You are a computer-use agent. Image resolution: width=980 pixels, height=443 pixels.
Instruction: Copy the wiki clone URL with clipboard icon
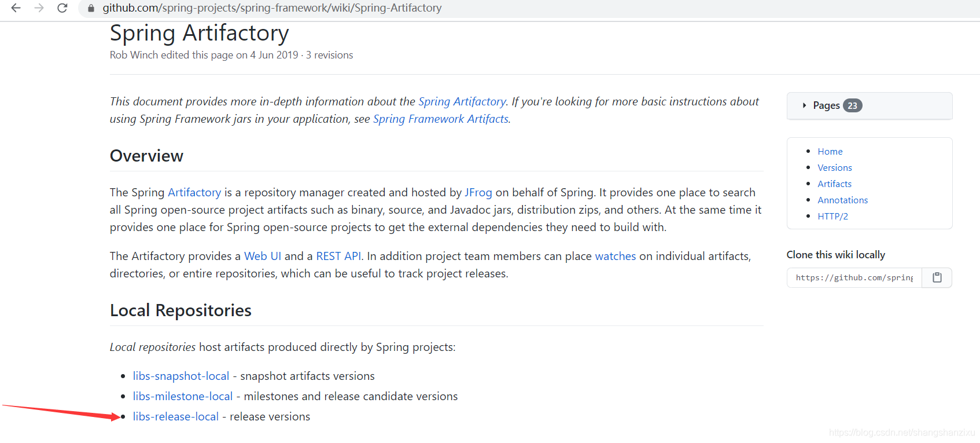point(937,277)
